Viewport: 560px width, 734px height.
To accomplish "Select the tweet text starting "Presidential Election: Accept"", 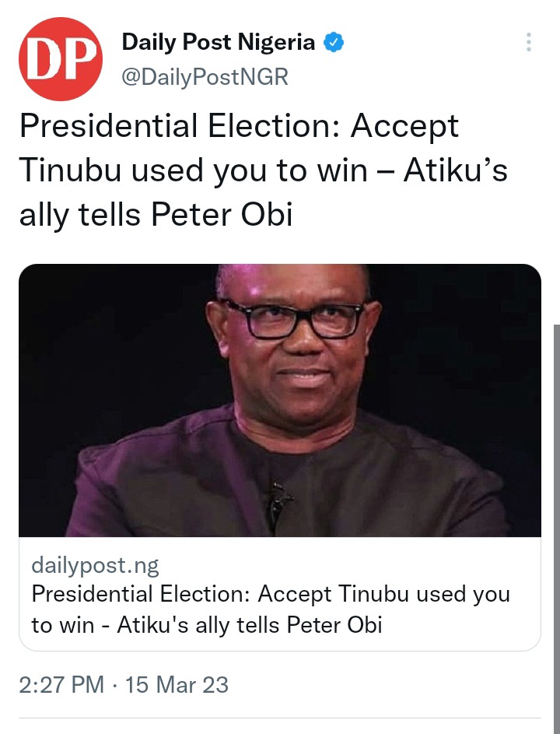I will (263, 170).
